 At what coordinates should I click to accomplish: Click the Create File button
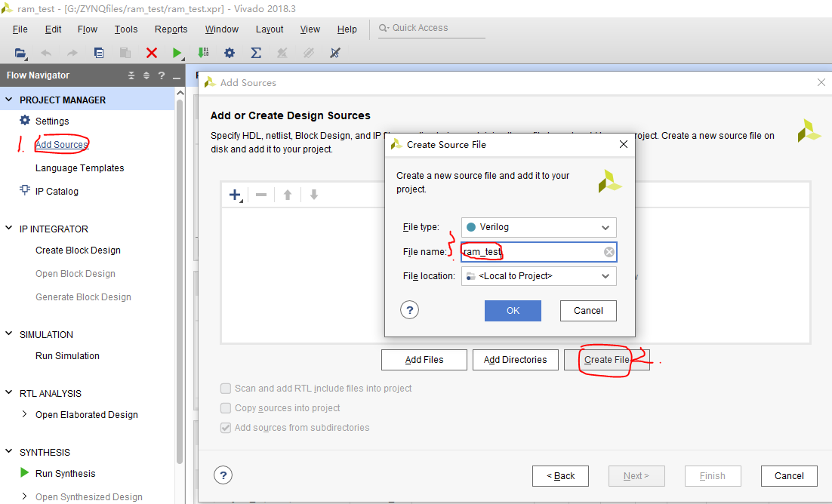[606, 360]
